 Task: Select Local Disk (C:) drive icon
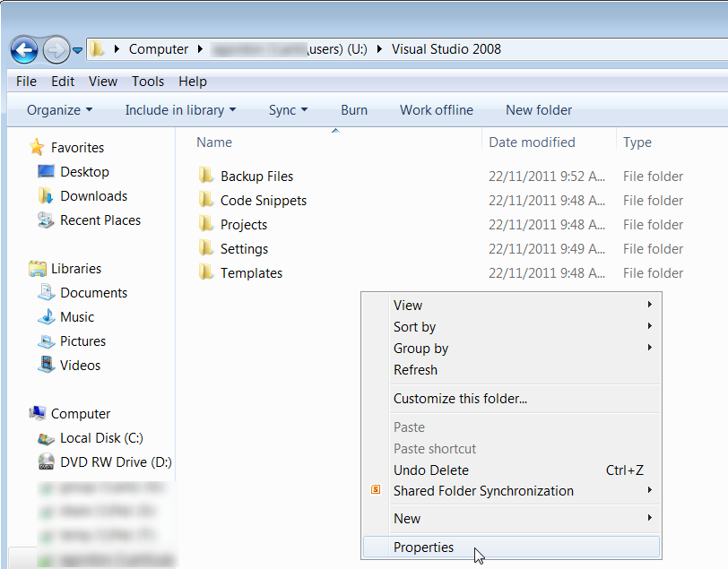pos(46,437)
